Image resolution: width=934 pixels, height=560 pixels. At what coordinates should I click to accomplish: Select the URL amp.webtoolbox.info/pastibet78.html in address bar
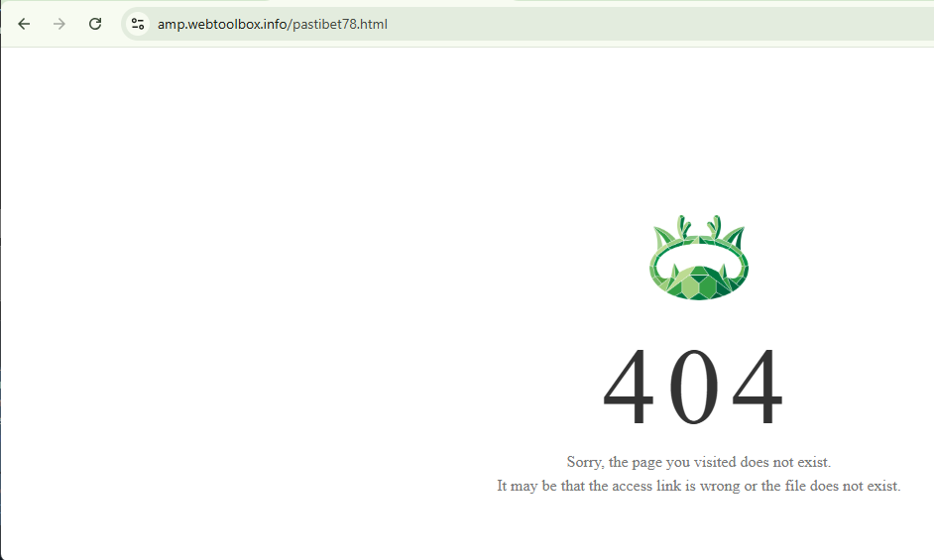[273, 25]
